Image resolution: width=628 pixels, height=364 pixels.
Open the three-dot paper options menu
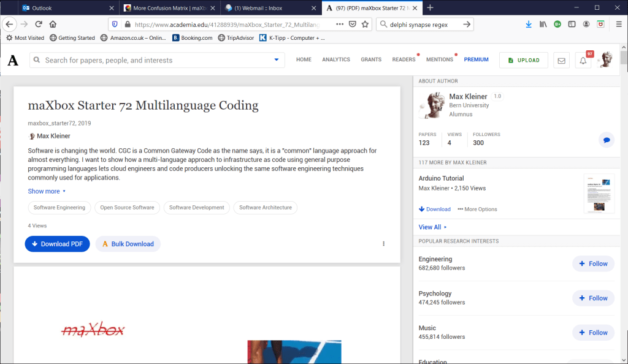click(x=384, y=244)
